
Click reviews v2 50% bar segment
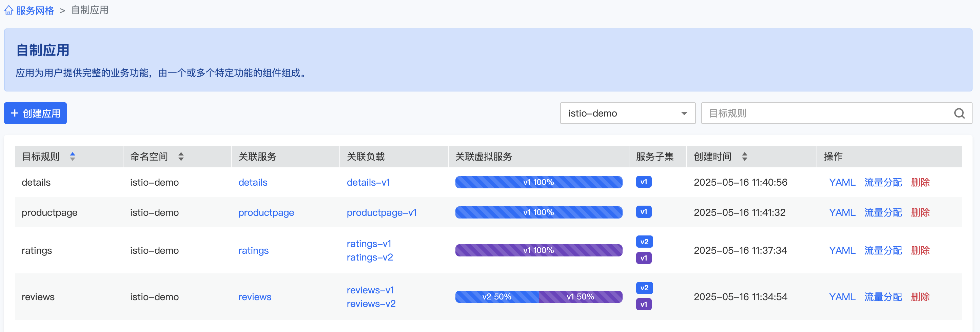[497, 297]
